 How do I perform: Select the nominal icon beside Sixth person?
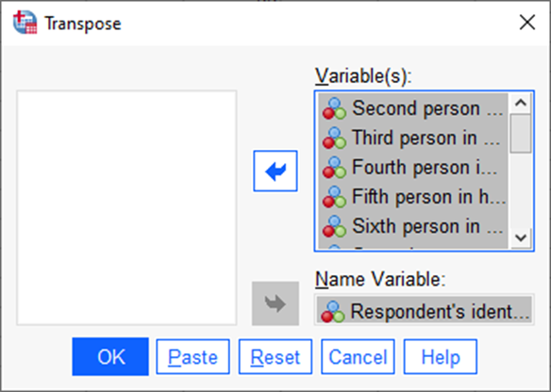[334, 226]
